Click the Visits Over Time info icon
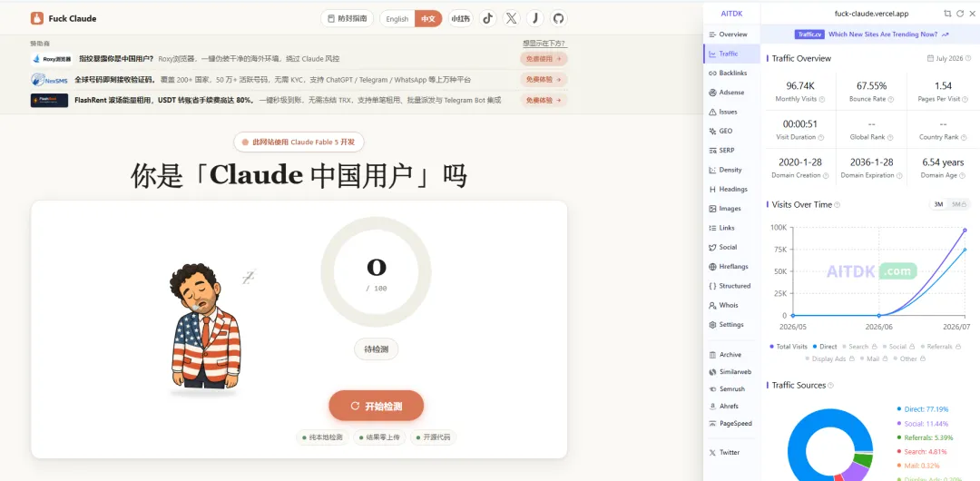The image size is (980, 481). (838, 204)
